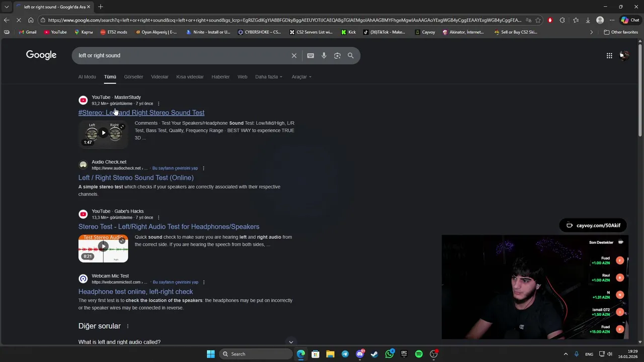Open the Edge profile icon
Screen dimensions: 644x362
pyautogui.click(x=600, y=20)
